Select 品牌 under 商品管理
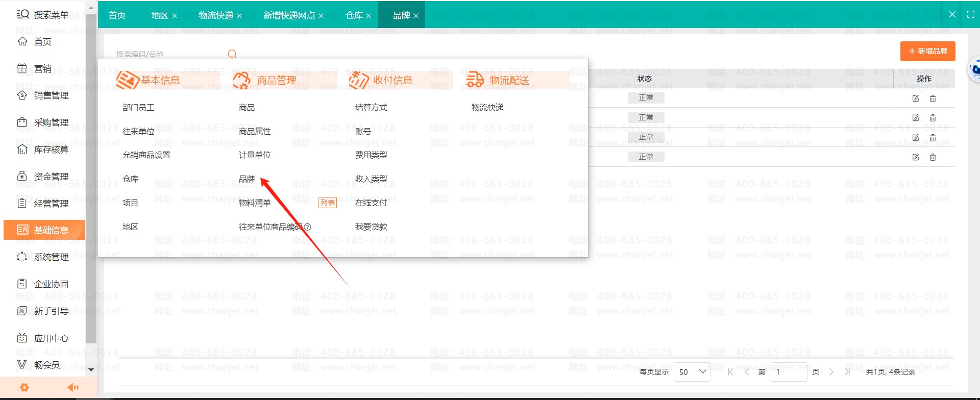 (247, 179)
